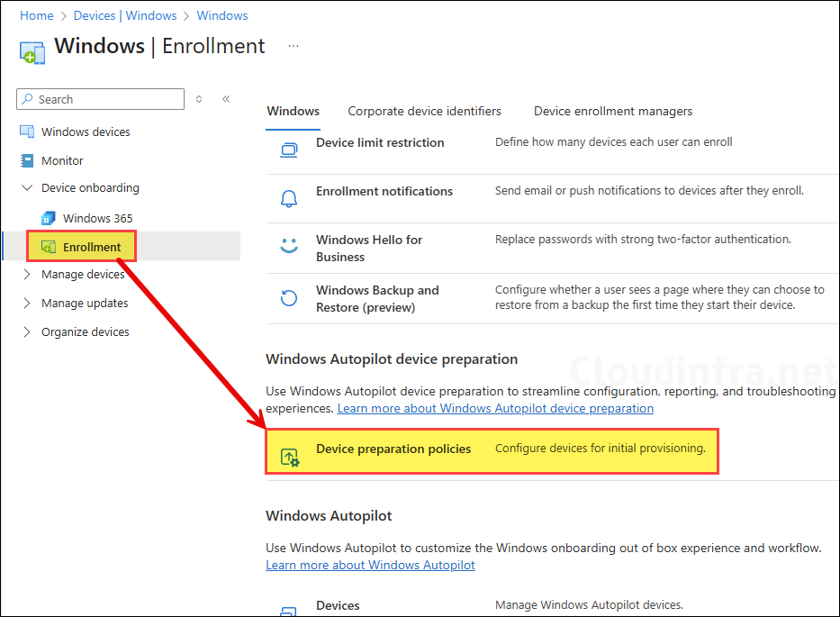Collapse the Device onboarding section
Image resolution: width=840 pixels, height=617 pixels.
[26, 188]
